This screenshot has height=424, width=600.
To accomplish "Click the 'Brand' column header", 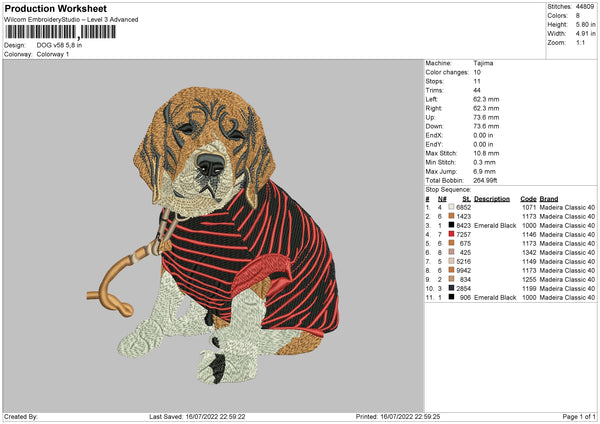I will (549, 199).
